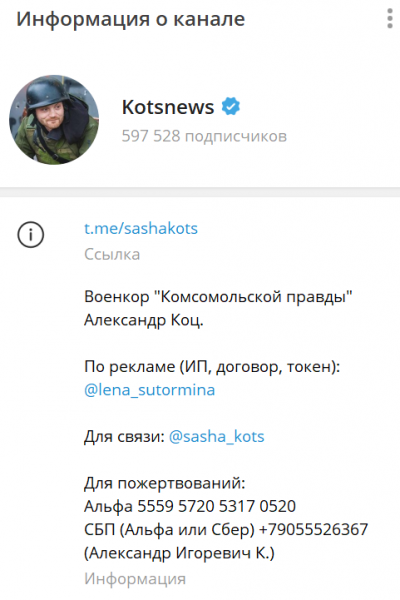Screen dimensions: 400x600
Task: Click the Информация label at the bottom
Action: (135, 579)
